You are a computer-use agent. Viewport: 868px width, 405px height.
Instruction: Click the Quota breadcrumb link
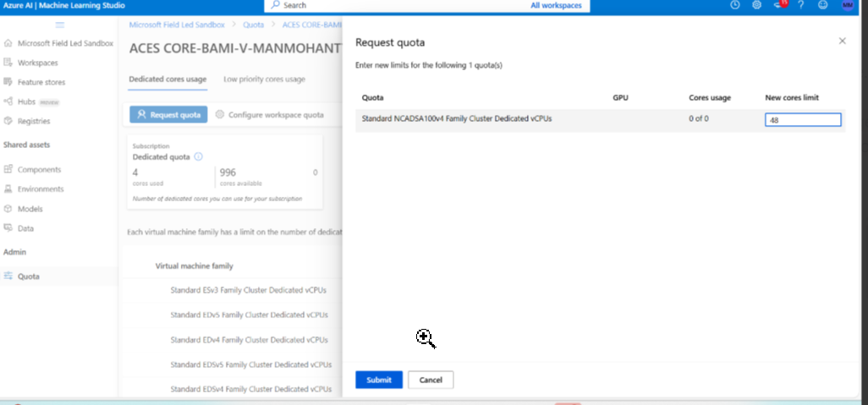[x=254, y=25]
